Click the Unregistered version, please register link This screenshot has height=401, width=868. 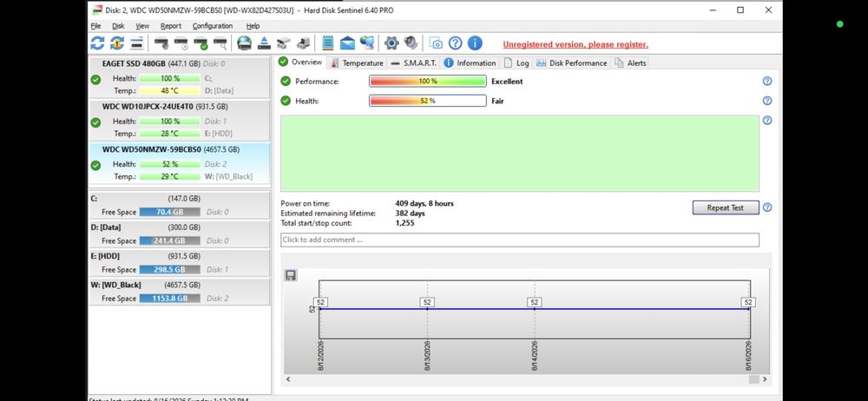[x=575, y=44]
